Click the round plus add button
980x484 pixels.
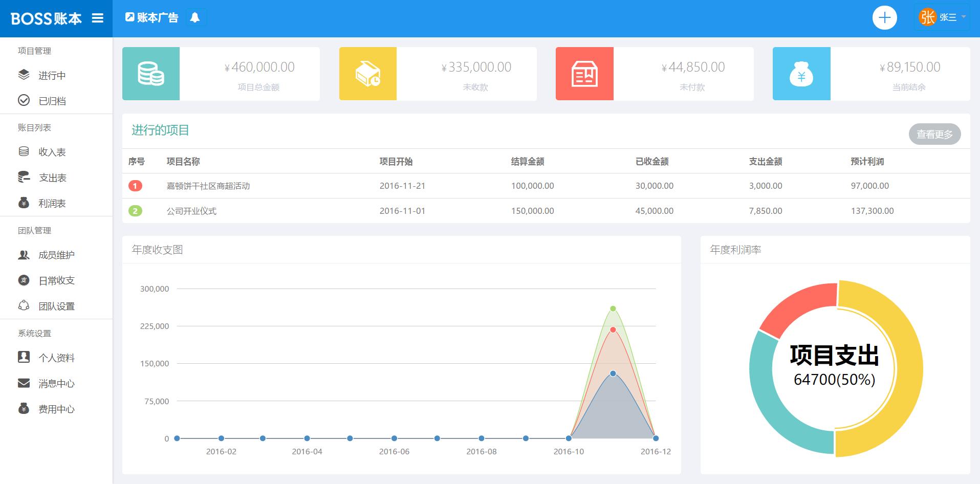point(884,18)
